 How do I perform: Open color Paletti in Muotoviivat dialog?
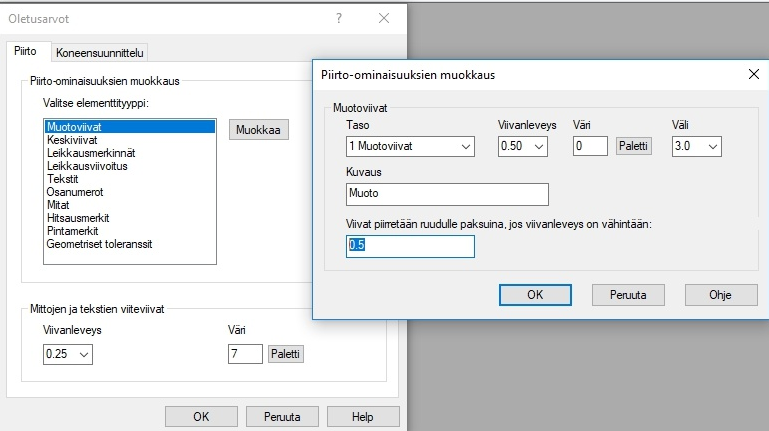634,147
